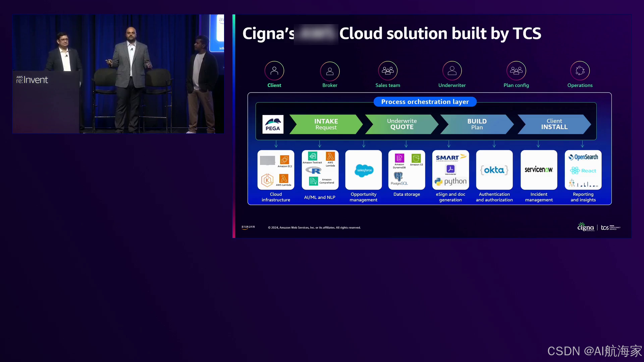Select the BUILD Plan arrow step
The image size is (644, 362).
click(x=477, y=124)
